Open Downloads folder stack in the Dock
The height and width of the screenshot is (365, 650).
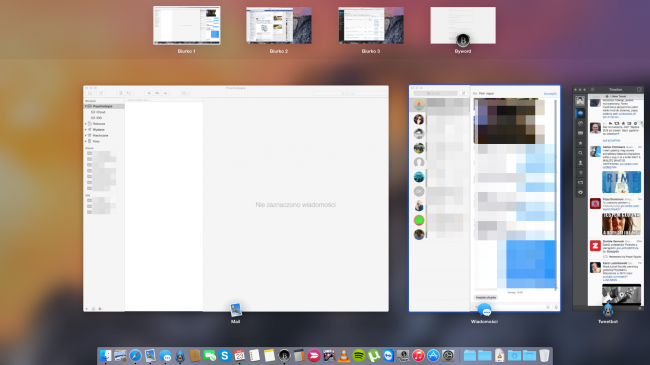tap(514, 355)
